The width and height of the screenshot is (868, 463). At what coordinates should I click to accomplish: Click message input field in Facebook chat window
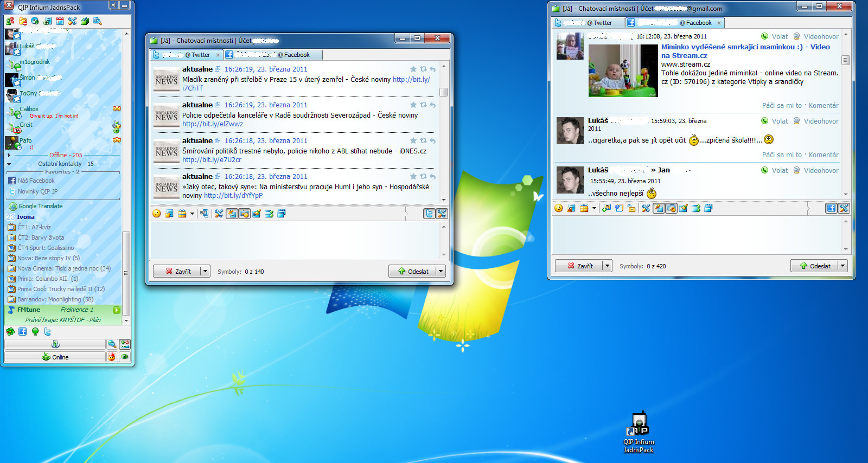pos(697,235)
